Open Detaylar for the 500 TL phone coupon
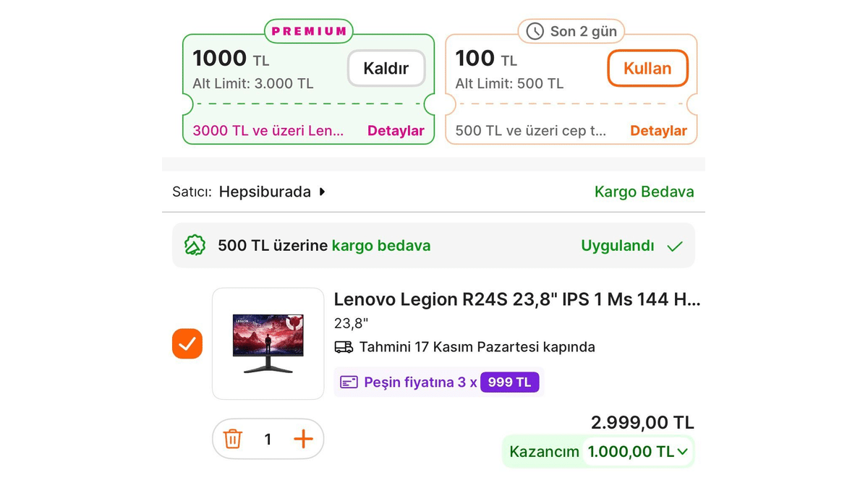Viewport: 868px width, 488px height. (x=659, y=131)
